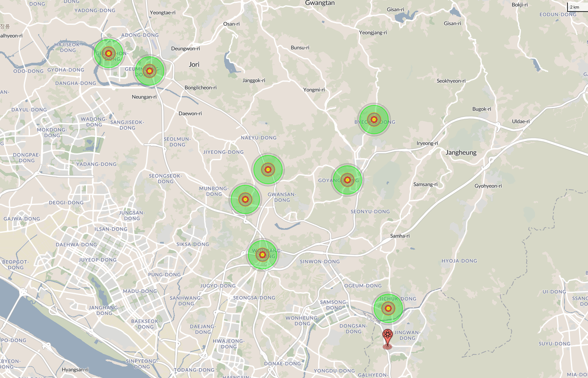
Task: Click the Samsong-dong map label
Action: coord(334,305)
